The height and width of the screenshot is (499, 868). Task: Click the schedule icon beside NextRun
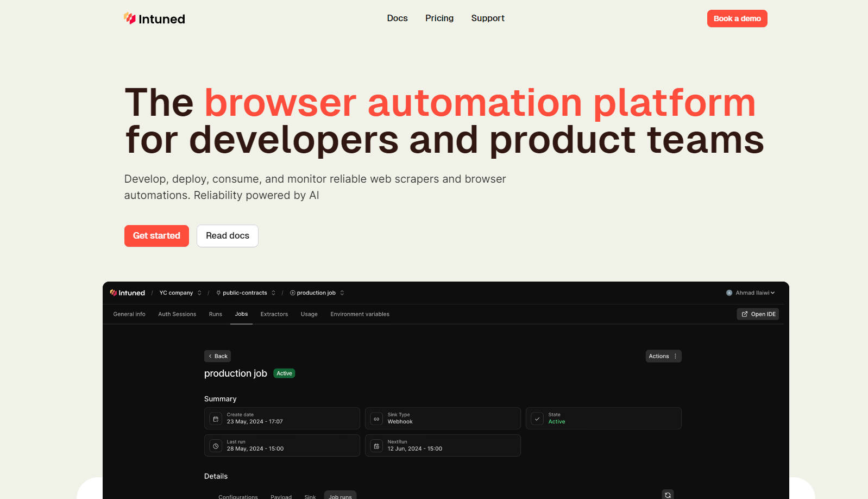coord(376,446)
